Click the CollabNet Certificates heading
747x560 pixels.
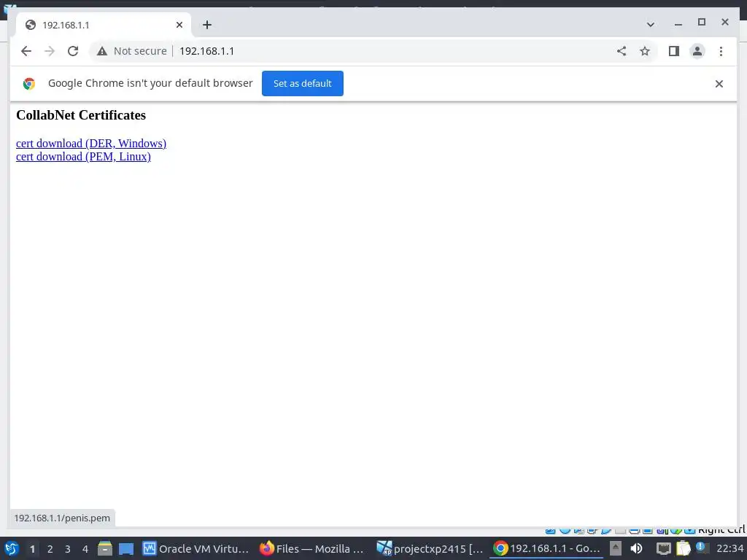tap(81, 115)
